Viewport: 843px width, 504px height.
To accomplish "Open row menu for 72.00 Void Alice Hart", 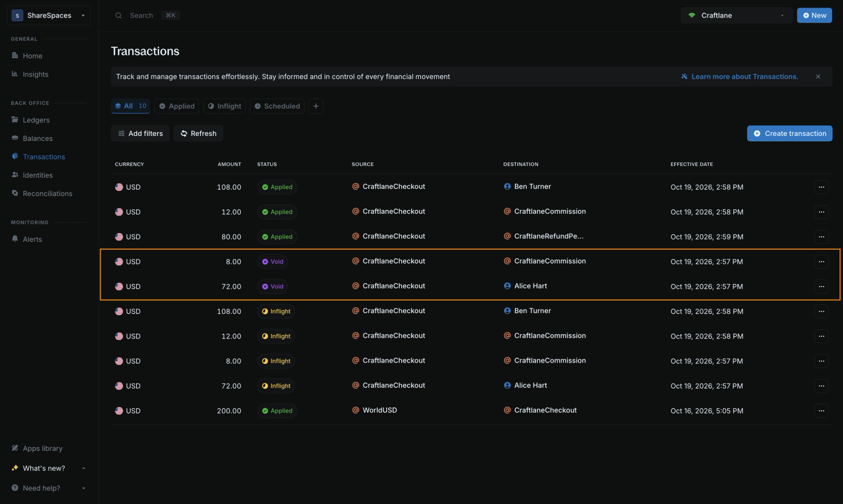I will point(821,286).
